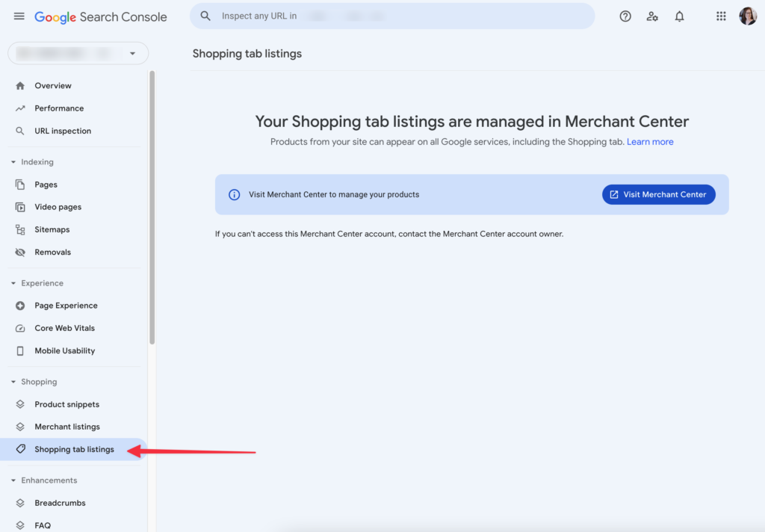Open the notifications bell
This screenshot has width=765, height=532.
[679, 16]
